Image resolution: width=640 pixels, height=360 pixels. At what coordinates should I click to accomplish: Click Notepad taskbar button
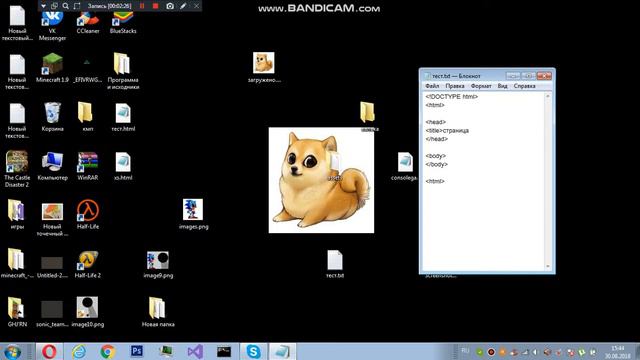click(282, 351)
